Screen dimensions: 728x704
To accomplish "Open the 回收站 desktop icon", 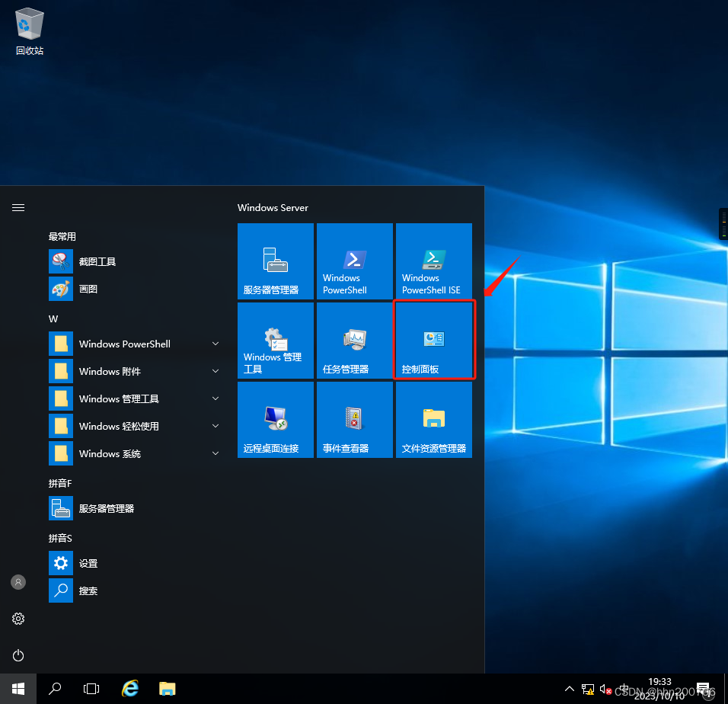I will pyautogui.click(x=29, y=31).
